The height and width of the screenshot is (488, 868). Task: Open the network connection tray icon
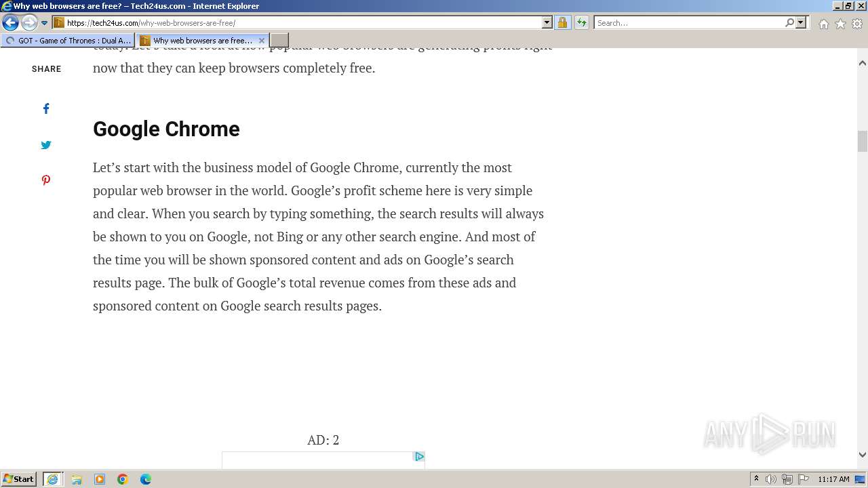pyautogui.click(x=787, y=479)
